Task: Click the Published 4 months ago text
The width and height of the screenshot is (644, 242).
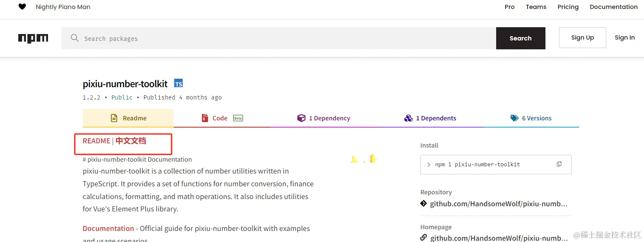Action: pyautogui.click(x=183, y=97)
